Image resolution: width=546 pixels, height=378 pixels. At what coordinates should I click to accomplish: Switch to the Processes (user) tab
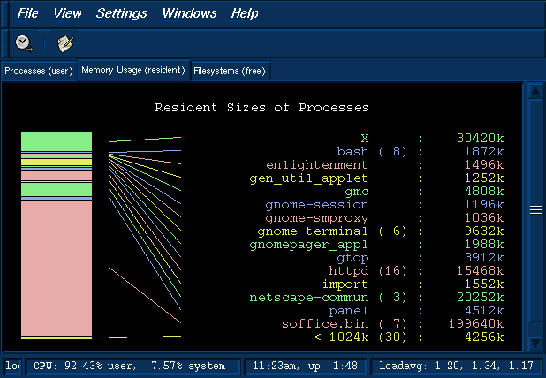[39, 71]
